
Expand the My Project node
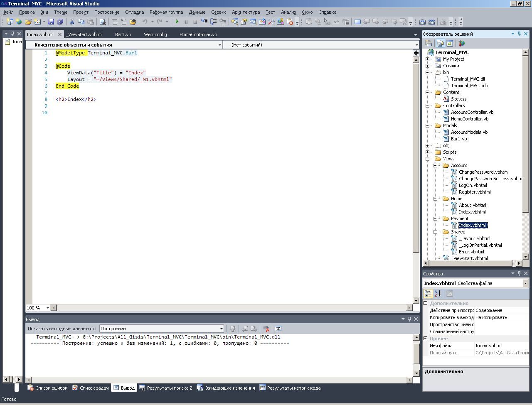tap(427, 59)
